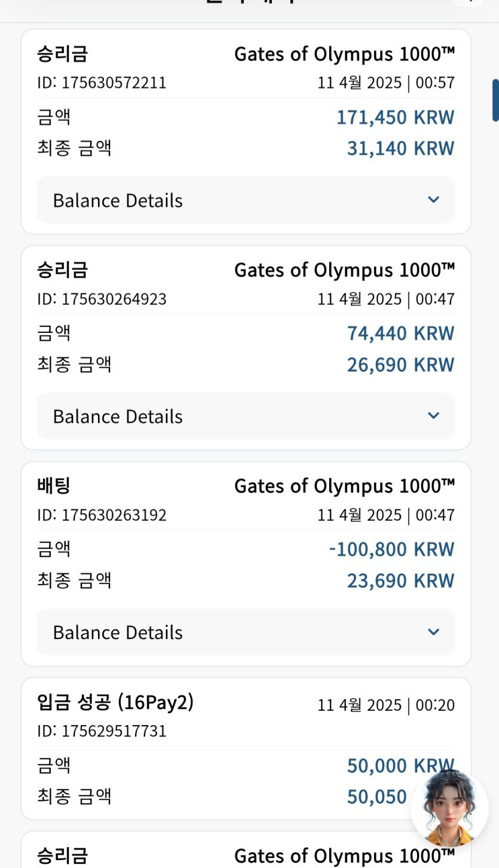
Task: Click the page scrollbar handle
Action: coord(495,100)
